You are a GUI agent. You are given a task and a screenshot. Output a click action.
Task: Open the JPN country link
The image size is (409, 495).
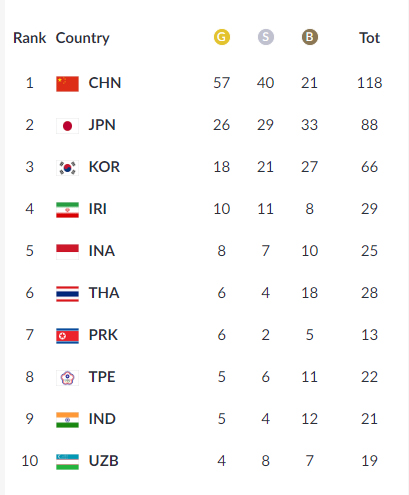(102, 125)
